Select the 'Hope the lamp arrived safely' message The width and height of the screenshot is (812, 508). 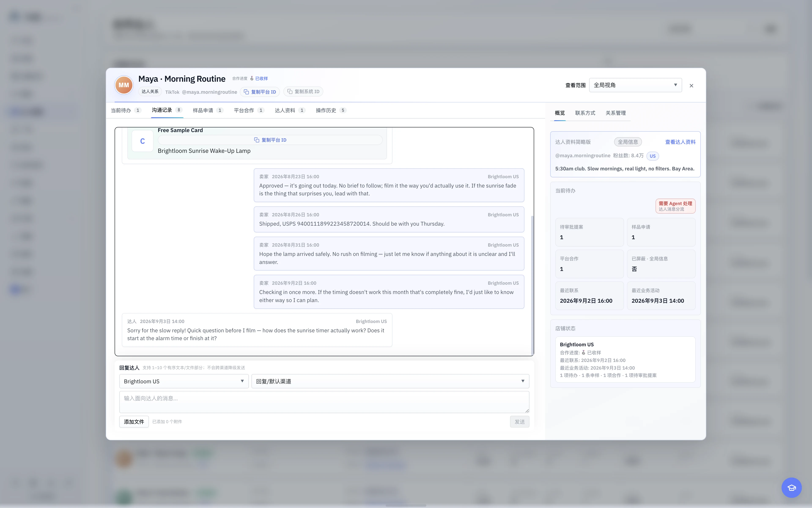[389, 254]
